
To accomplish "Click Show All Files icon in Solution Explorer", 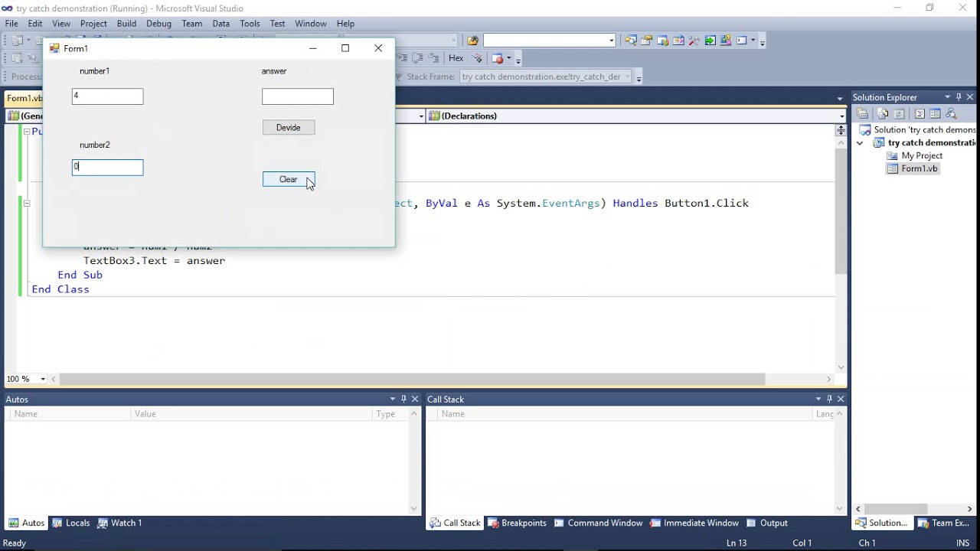I will tap(883, 114).
